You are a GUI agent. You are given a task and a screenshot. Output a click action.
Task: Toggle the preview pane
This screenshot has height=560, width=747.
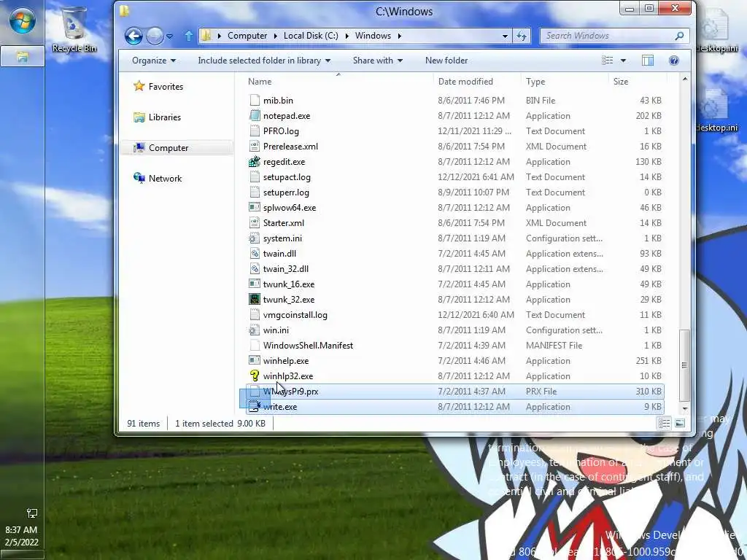[x=648, y=61]
